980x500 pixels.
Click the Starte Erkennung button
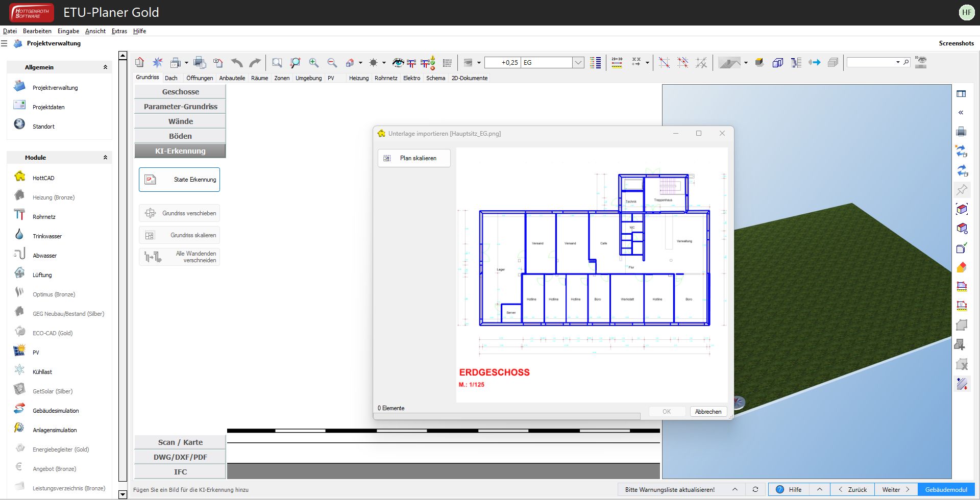179,180
